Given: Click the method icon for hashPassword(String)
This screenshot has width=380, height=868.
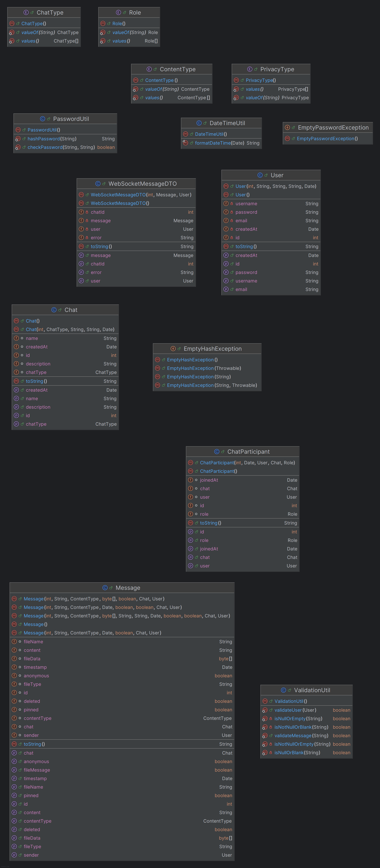Looking at the screenshot, I should tap(18, 139).
